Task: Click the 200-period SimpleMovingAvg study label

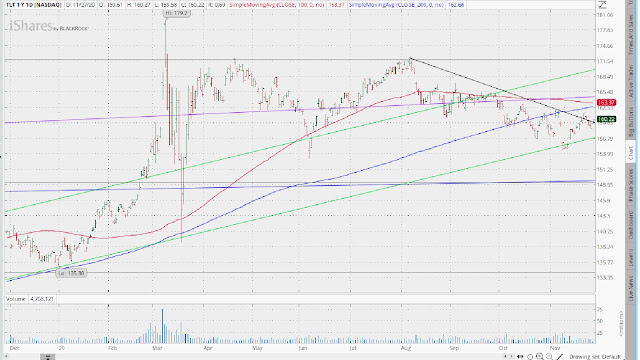Action: [x=396, y=5]
